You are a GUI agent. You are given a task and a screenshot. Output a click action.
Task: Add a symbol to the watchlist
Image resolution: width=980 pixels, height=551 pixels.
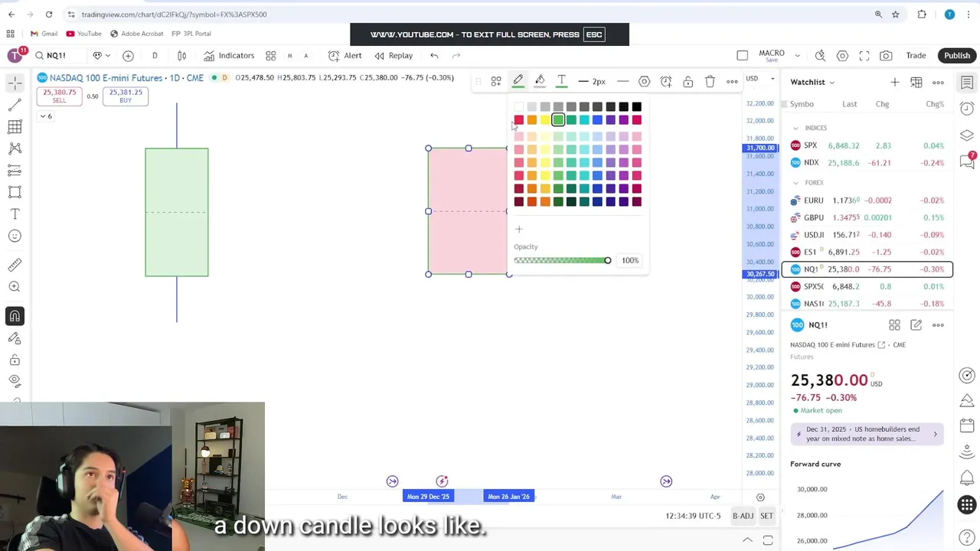click(x=894, y=82)
